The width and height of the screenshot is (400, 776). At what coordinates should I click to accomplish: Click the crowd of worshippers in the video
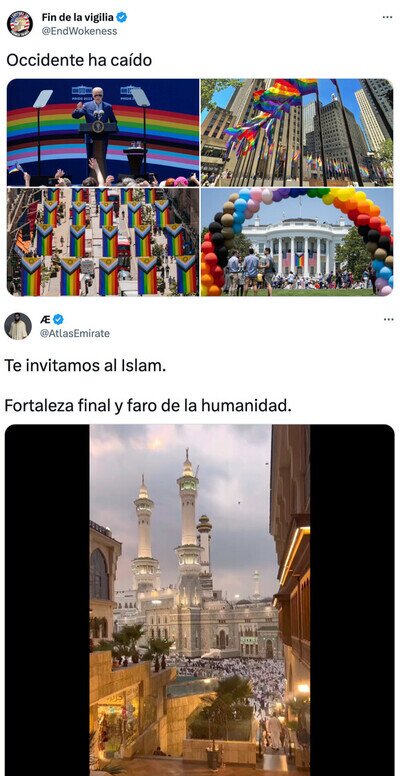pos(233,680)
